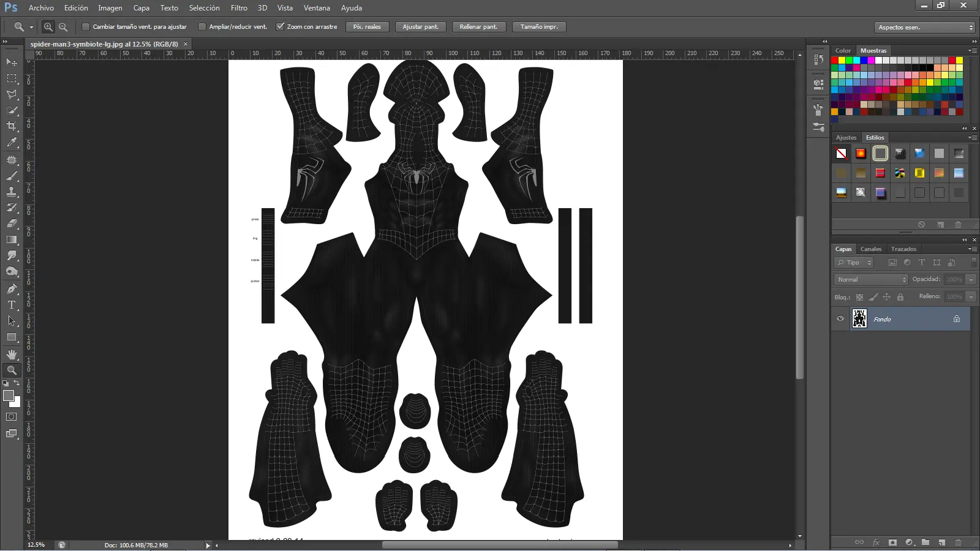
Task: Click the Fondo layer thumbnail
Action: click(x=859, y=319)
